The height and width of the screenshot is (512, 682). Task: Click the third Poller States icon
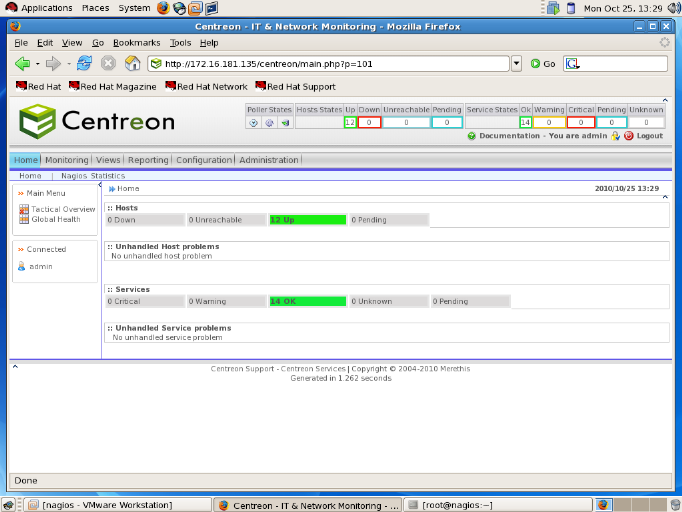[x=285, y=123]
